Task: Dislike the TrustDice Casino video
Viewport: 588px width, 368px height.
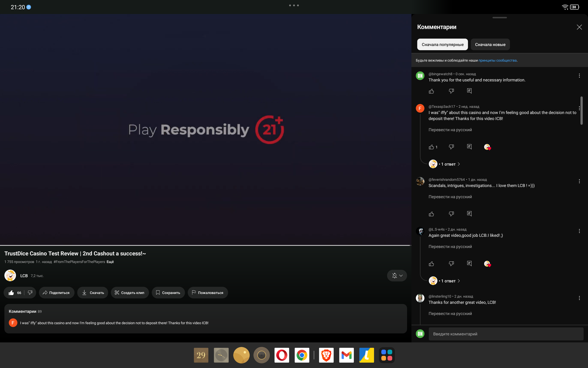Action: (x=30, y=293)
